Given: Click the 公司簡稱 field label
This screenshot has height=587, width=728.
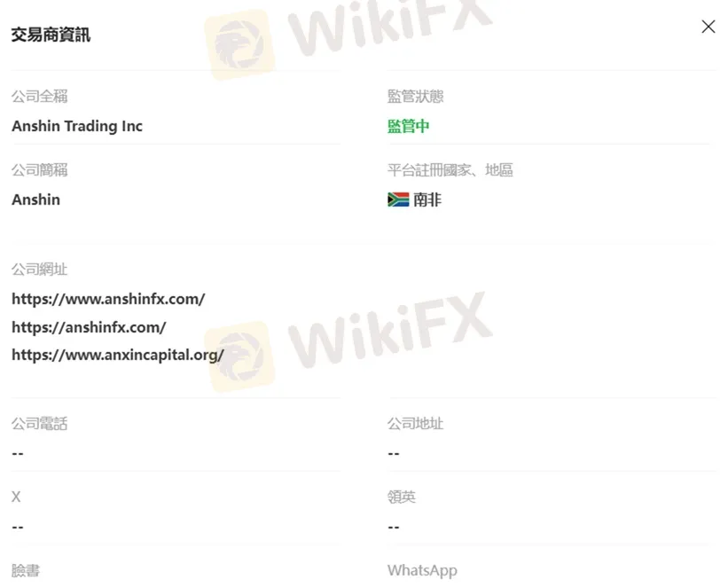Looking at the screenshot, I should tap(40, 170).
